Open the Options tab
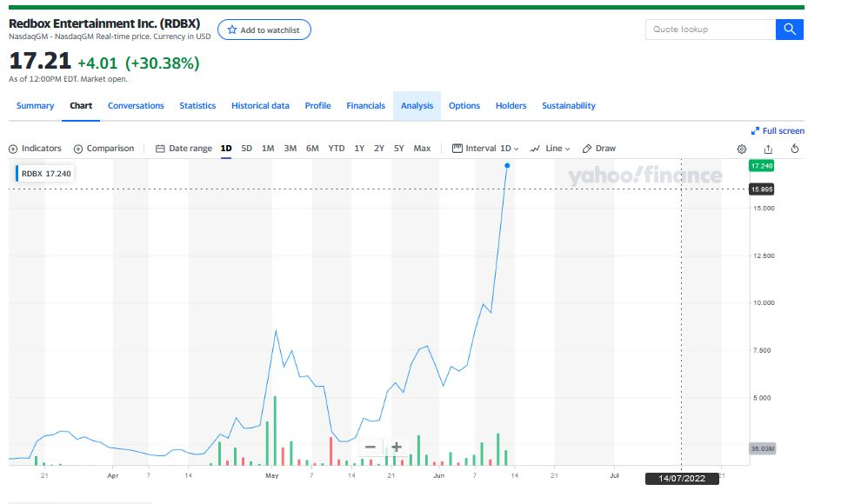 464,106
